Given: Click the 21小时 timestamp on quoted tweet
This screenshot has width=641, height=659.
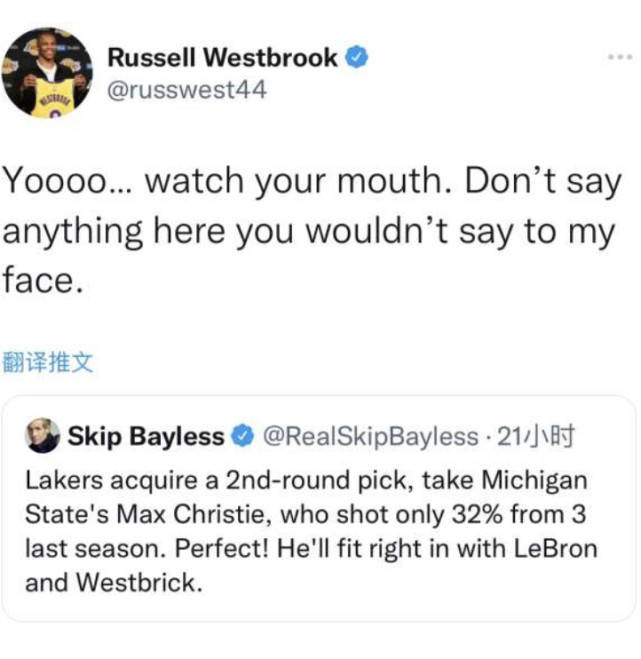Looking at the screenshot, I should coord(535,436).
